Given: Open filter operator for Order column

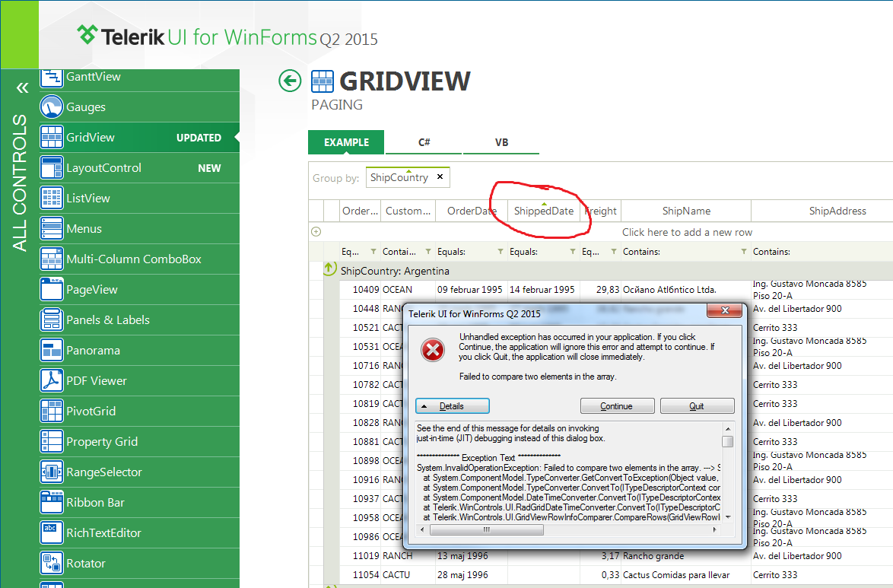Looking at the screenshot, I should click(373, 251).
